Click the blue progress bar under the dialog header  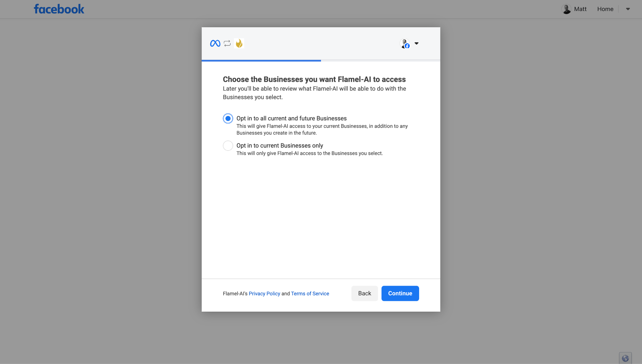coord(261,61)
